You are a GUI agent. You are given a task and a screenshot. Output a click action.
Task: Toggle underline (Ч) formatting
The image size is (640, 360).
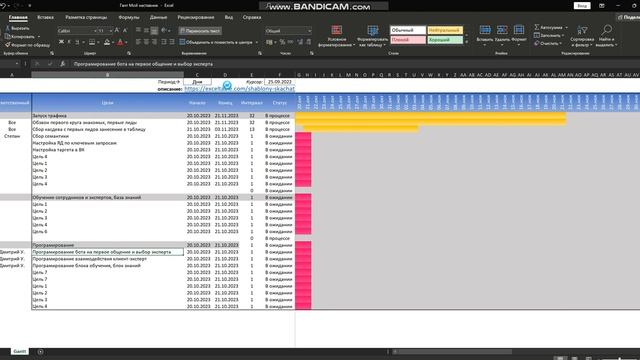[x=77, y=42]
